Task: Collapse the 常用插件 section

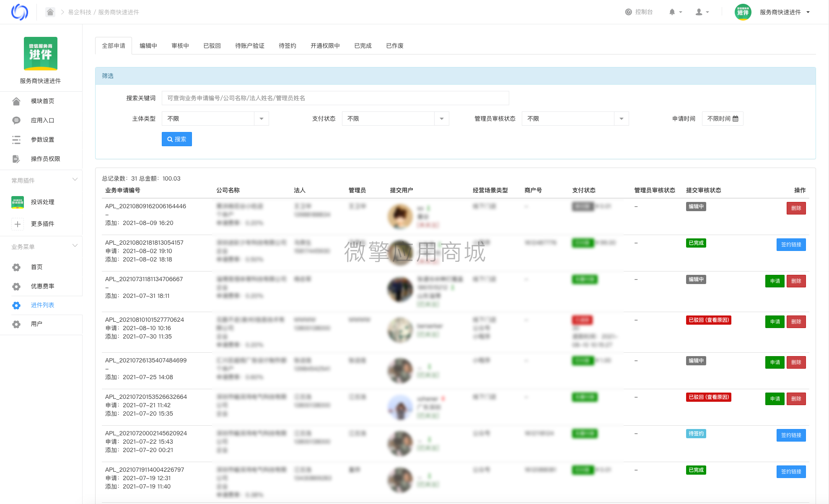Action: coord(75,180)
